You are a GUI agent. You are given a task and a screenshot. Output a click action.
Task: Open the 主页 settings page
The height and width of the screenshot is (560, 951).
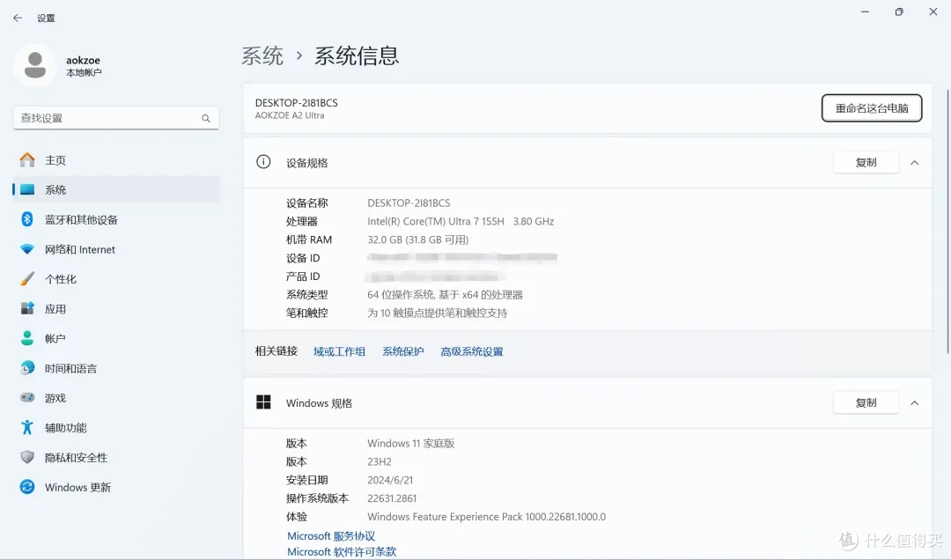[x=116, y=160]
